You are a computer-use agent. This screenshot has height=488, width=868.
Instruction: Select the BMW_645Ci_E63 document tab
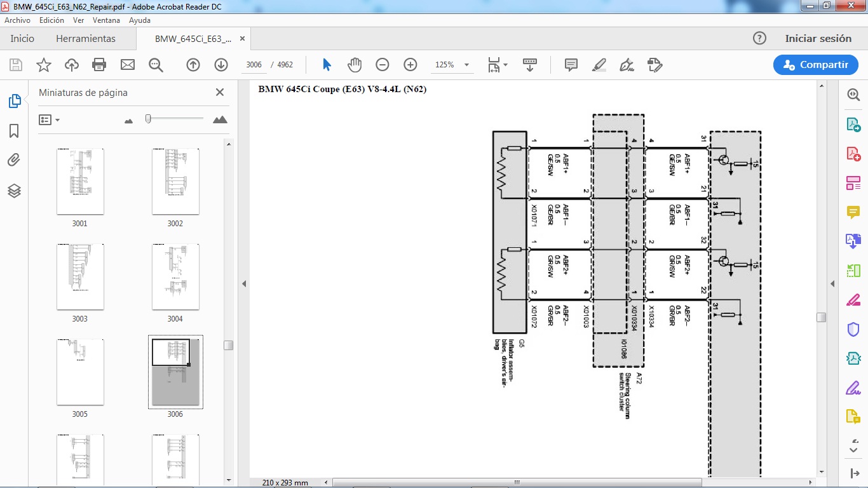pos(193,39)
